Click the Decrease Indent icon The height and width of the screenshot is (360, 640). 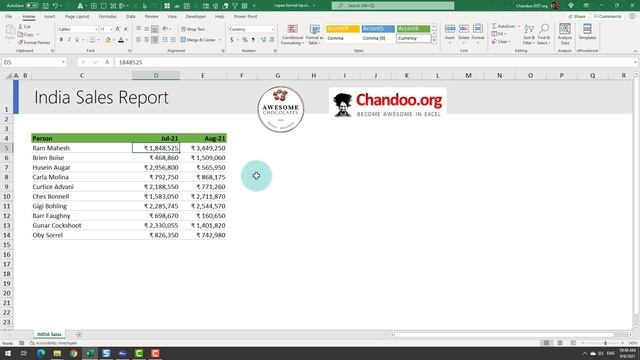tap(165, 40)
